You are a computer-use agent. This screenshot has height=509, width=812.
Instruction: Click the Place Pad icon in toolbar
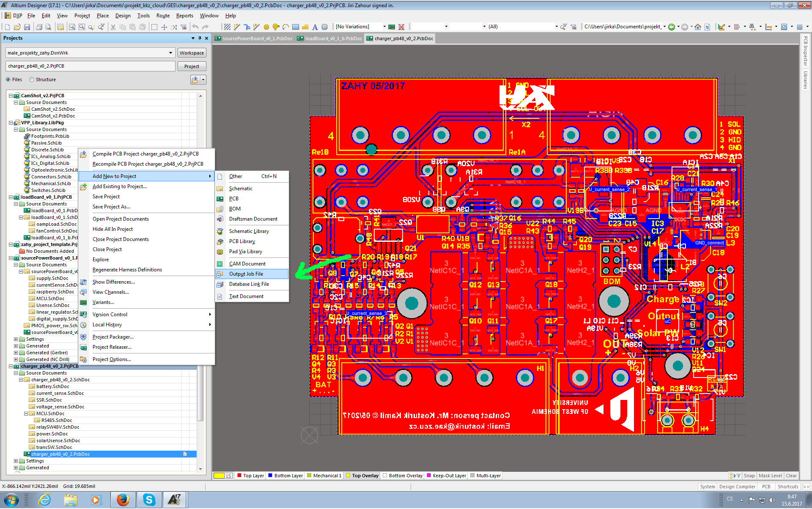(266, 27)
